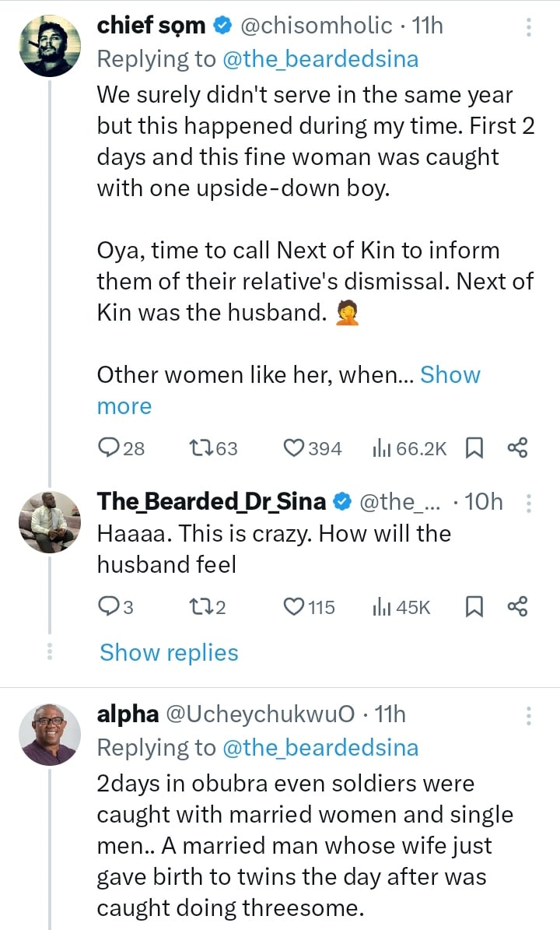Click Show replies link
The image size is (560, 930).
point(169,652)
